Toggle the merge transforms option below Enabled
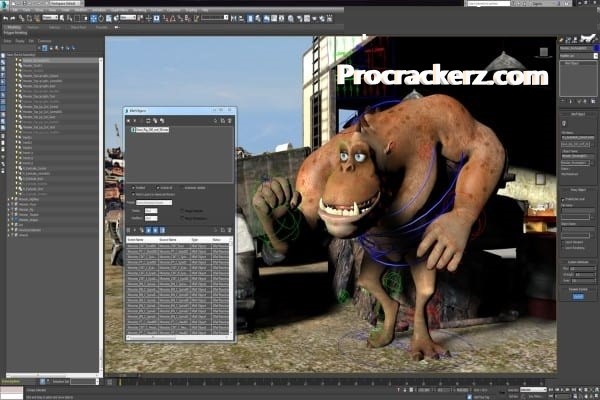 [x=134, y=194]
